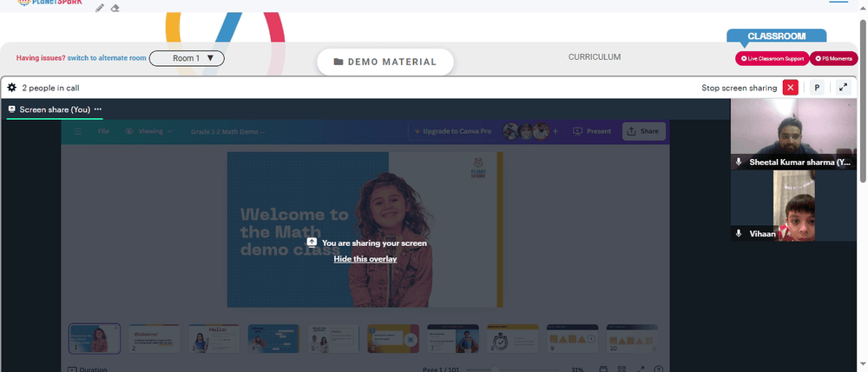
Task: Click the Canva Present button
Action: click(592, 131)
